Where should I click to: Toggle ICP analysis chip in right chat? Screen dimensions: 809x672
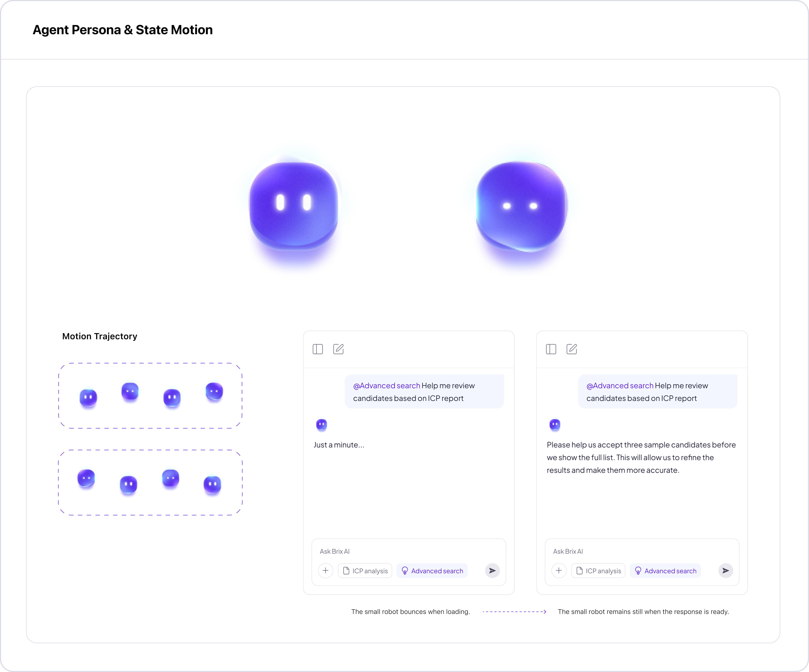click(x=598, y=571)
